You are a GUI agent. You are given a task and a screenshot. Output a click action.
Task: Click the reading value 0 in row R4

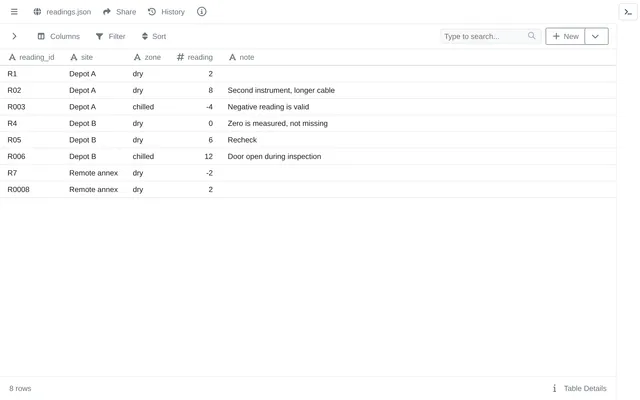(211, 123)
